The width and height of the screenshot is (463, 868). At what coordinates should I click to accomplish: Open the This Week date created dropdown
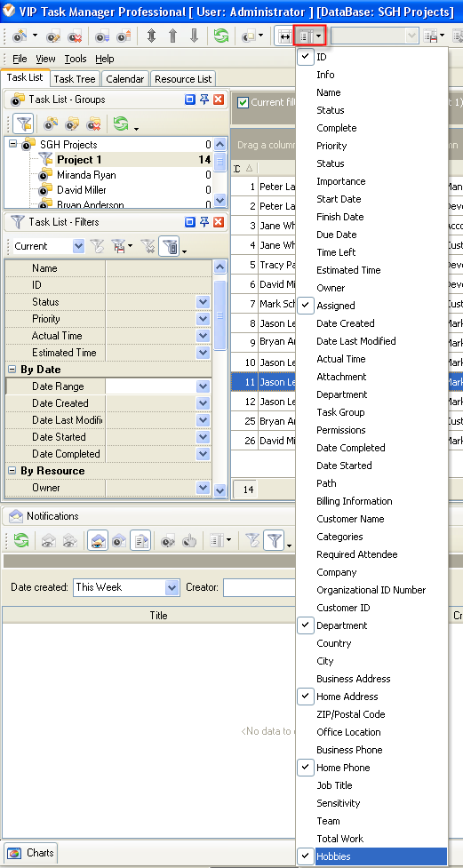coord(172,587)
